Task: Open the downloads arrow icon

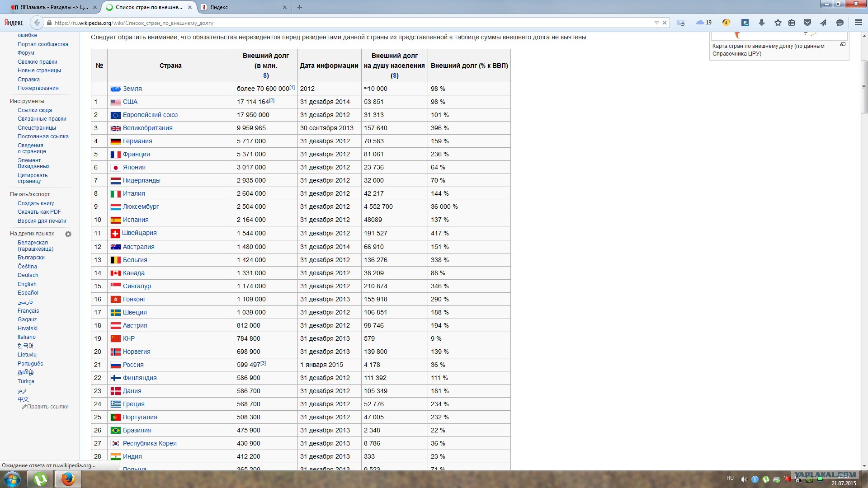Action: click(x=761, y=23)
